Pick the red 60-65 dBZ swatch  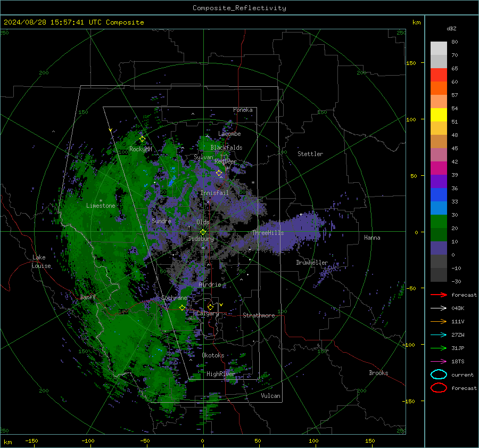click(439, 75)
